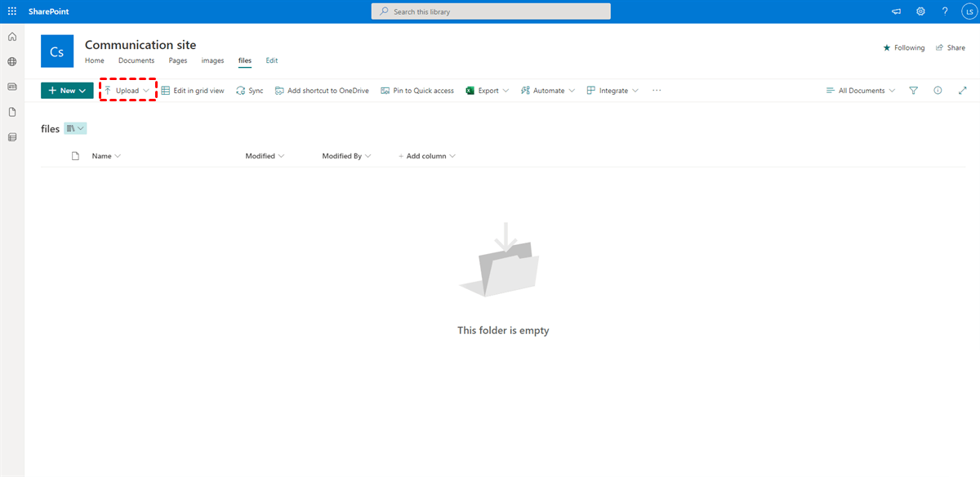Click the Home icon in left sidebar
Image resolution: width=980 pixels, height=477 pixels.
(x=12, y=37)
